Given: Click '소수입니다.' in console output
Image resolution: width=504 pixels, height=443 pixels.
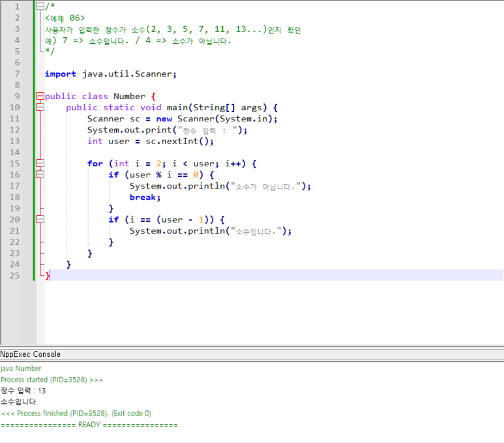Looking at the screenshot, I should coord(19,401).
